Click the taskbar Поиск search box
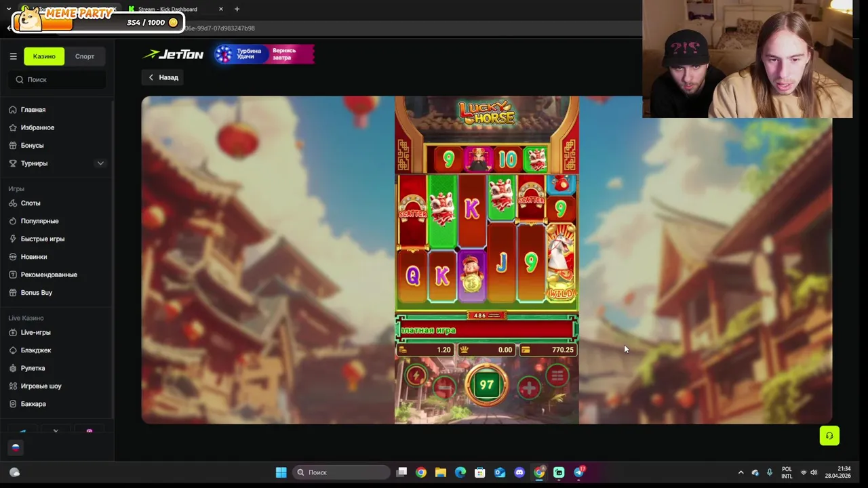This screenshot has width=868, height=488. [342, 472]
